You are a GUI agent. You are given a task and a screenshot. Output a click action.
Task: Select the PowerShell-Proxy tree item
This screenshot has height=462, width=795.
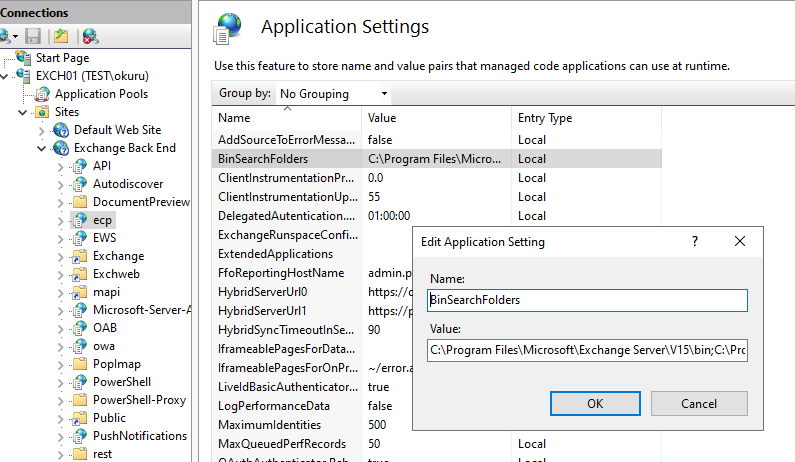tap(139, 400)
